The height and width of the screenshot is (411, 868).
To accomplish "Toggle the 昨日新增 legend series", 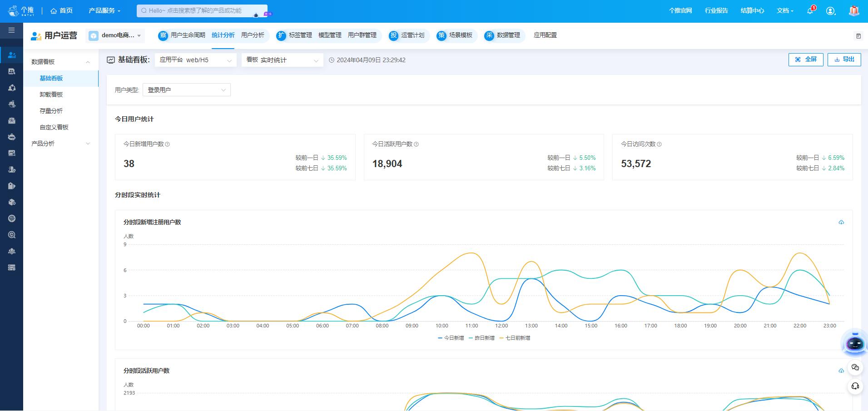I will click(481, 338).
